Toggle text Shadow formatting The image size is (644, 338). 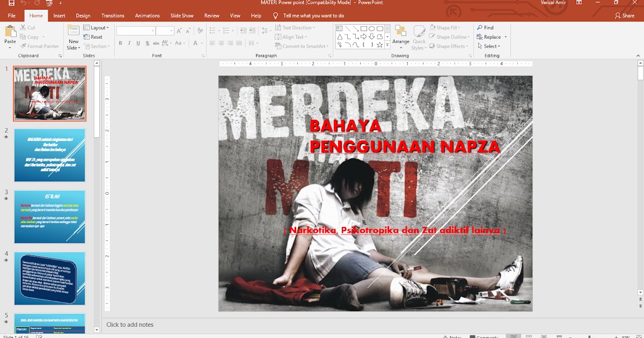[x=147, y=43]
